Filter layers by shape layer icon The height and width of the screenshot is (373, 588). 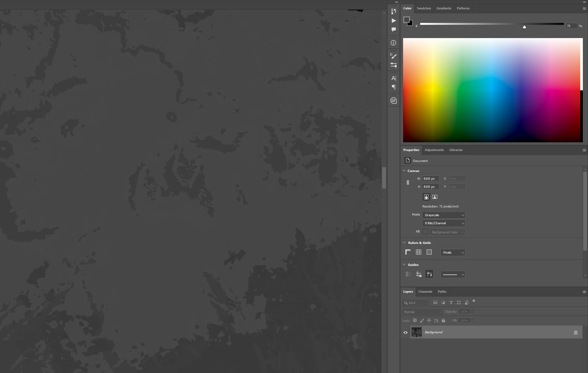click(459, 303)
